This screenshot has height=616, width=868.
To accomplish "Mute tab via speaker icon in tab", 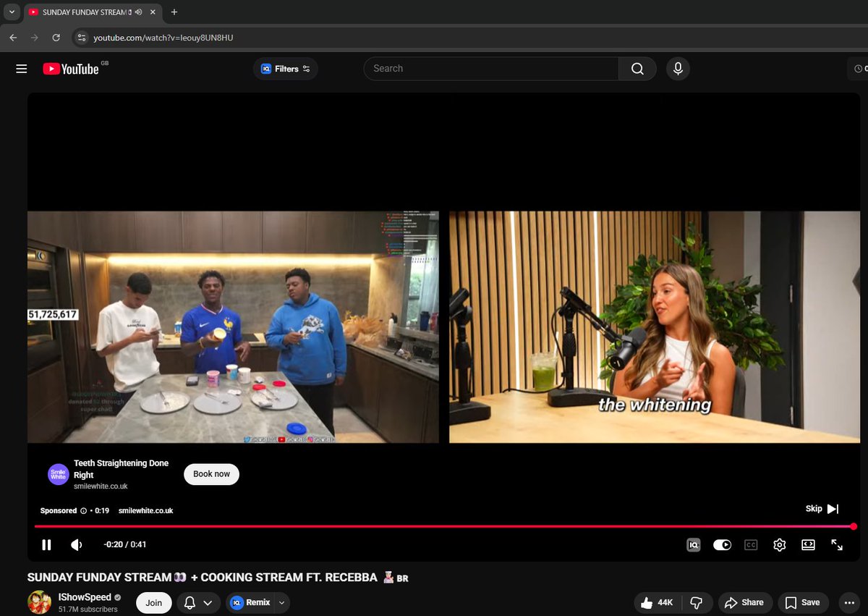I will pyautogui.click(x=138, y=12).
